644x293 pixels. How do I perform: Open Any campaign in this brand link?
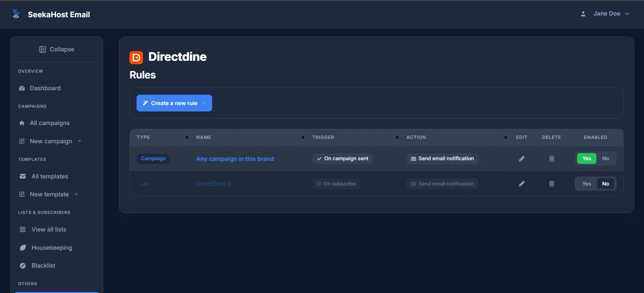(235, 159)
